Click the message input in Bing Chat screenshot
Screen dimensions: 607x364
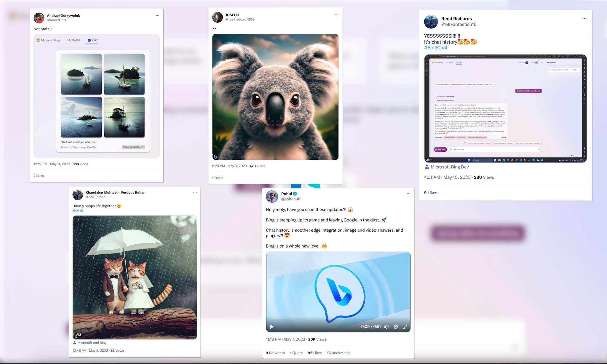[495, 150]
